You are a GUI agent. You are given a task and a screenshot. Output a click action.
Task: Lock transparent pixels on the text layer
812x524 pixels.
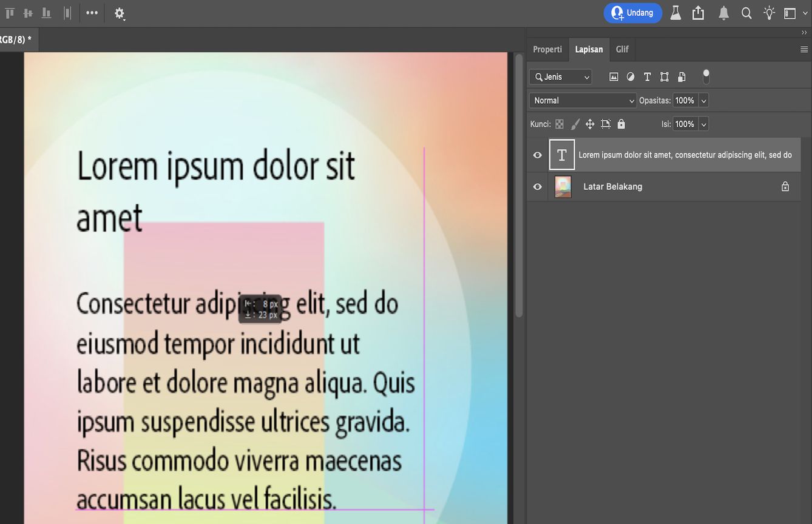click(559, 124)
